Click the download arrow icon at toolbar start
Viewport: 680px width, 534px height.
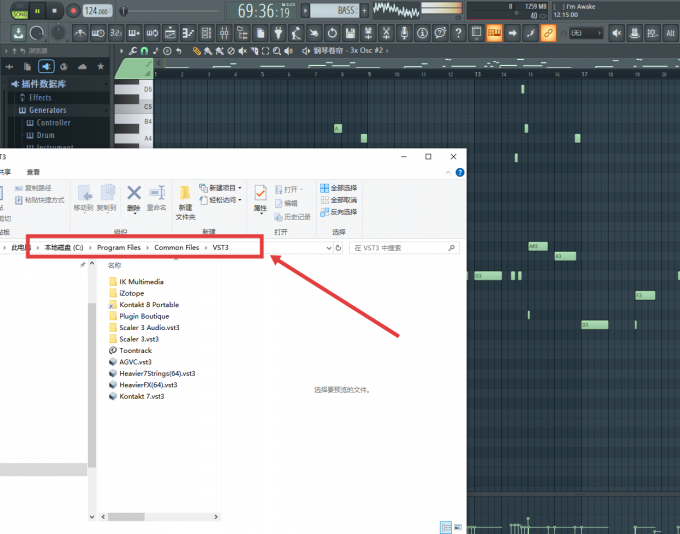(x=18, y=33)
